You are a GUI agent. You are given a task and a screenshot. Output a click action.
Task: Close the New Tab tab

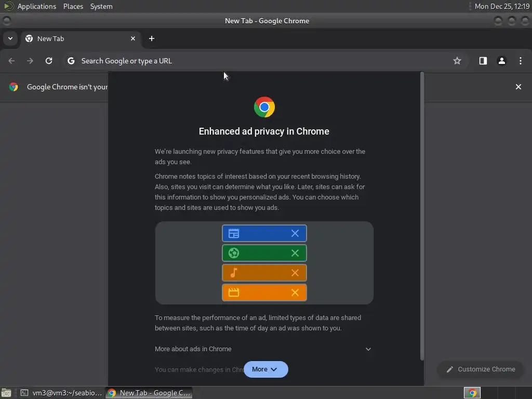click(133, 38)
